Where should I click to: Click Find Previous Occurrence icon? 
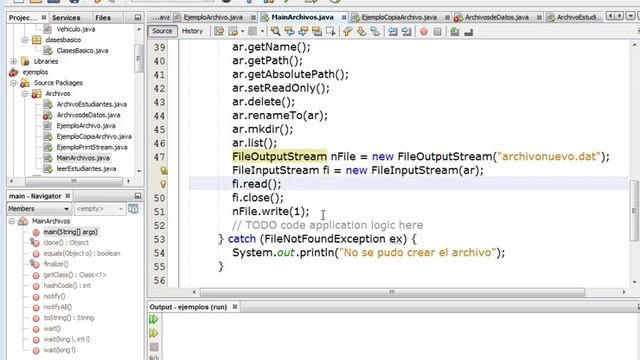(289, 31)
